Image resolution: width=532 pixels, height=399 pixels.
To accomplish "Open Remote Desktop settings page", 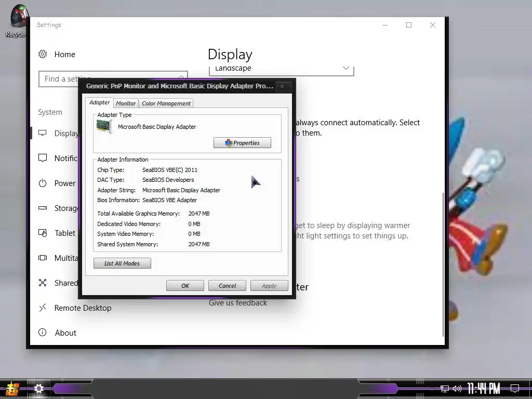I will [83, 308].
